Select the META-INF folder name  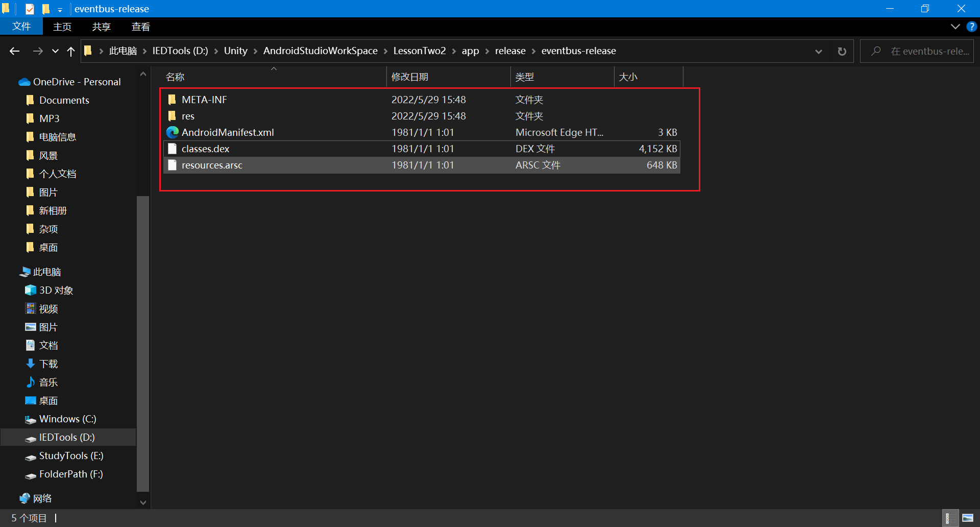click(204, 100)
